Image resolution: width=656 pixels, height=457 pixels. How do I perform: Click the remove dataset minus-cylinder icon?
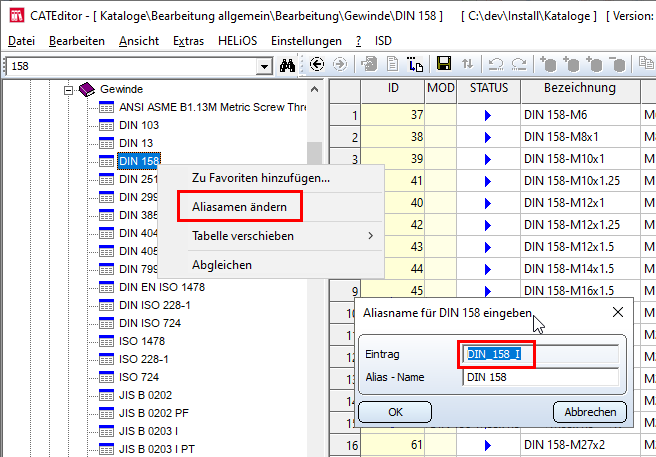click(616, 64)
